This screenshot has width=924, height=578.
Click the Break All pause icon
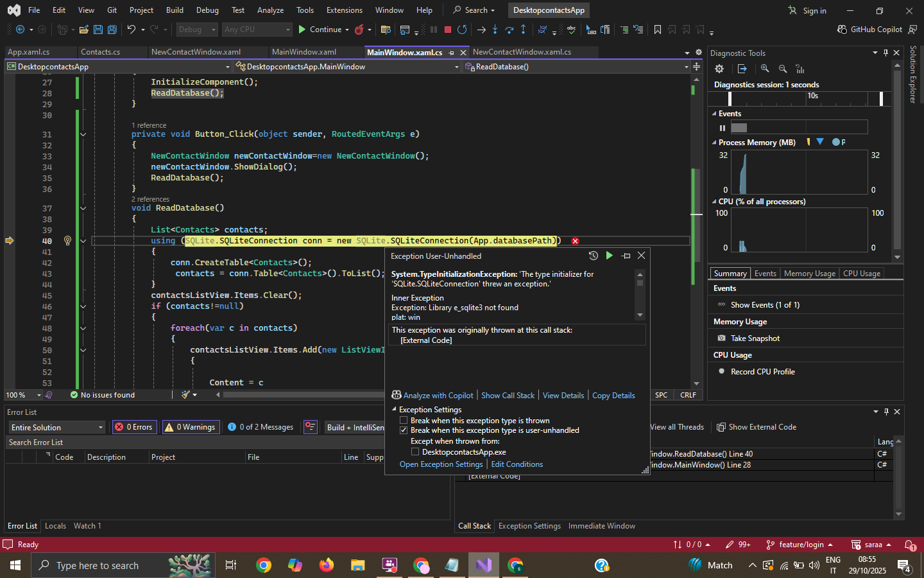point(433,30)
